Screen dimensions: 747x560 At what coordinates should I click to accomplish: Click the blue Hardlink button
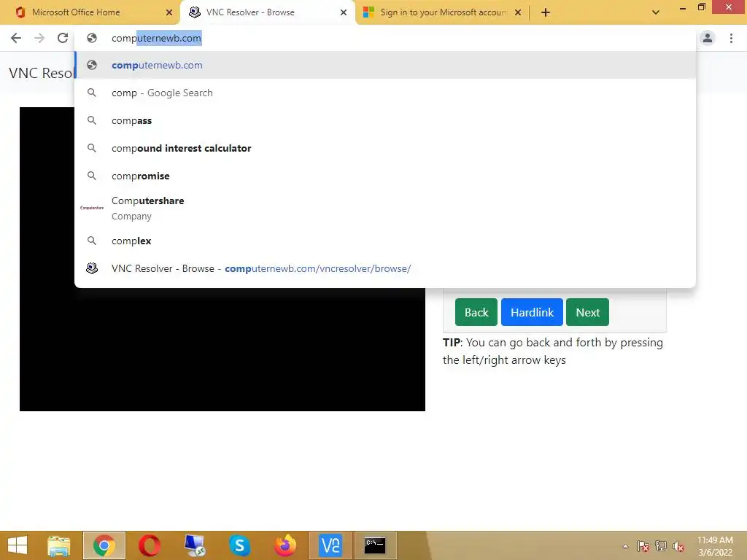532,312
